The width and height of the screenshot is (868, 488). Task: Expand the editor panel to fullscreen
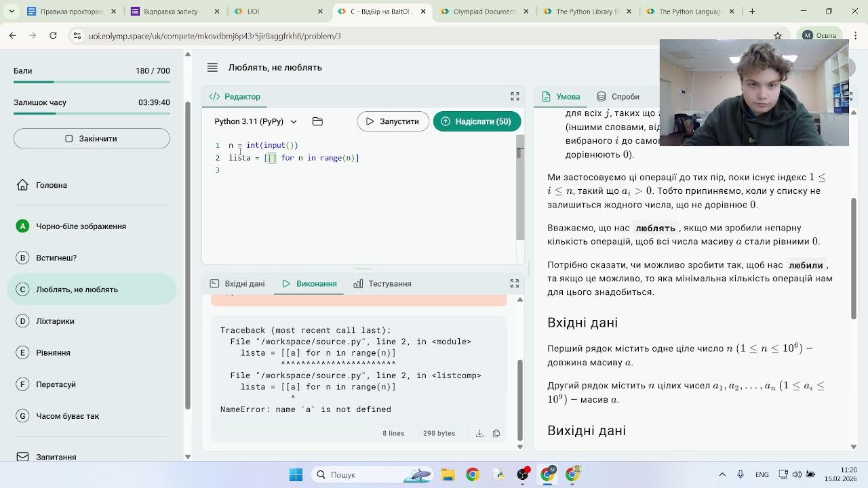click(515, 96)
